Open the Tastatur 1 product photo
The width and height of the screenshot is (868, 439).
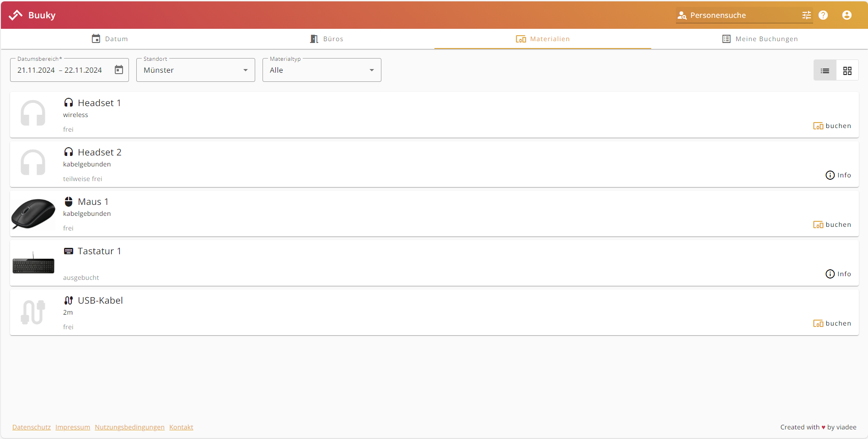pyautogui.click(x=33, y=263)
